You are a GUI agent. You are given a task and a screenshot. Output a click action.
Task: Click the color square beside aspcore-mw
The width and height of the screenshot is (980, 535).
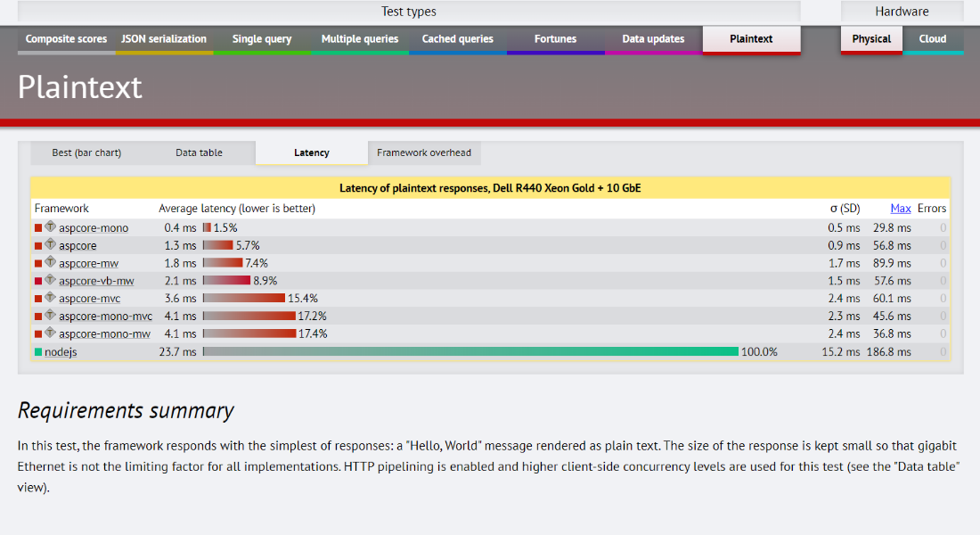38,263
